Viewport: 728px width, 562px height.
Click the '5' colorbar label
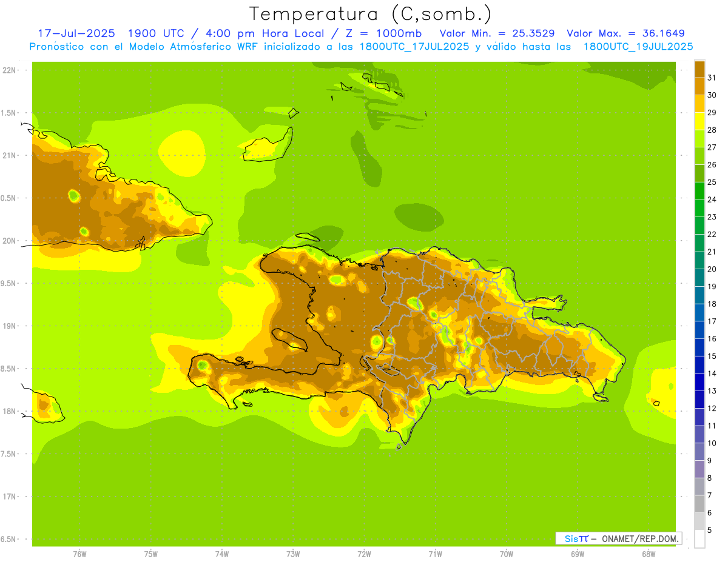point(710,530)
